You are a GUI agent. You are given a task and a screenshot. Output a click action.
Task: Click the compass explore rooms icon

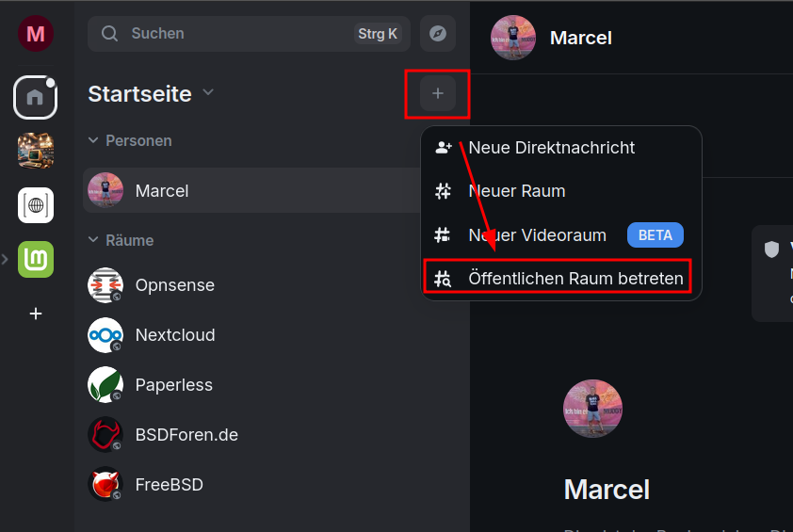[x=438, y=34]
